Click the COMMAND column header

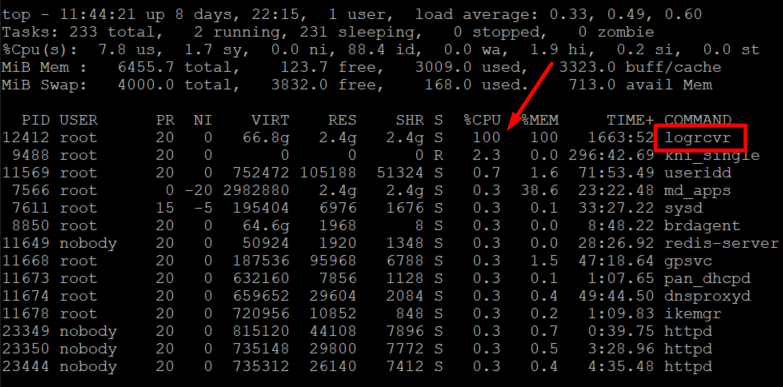(698, 120)
